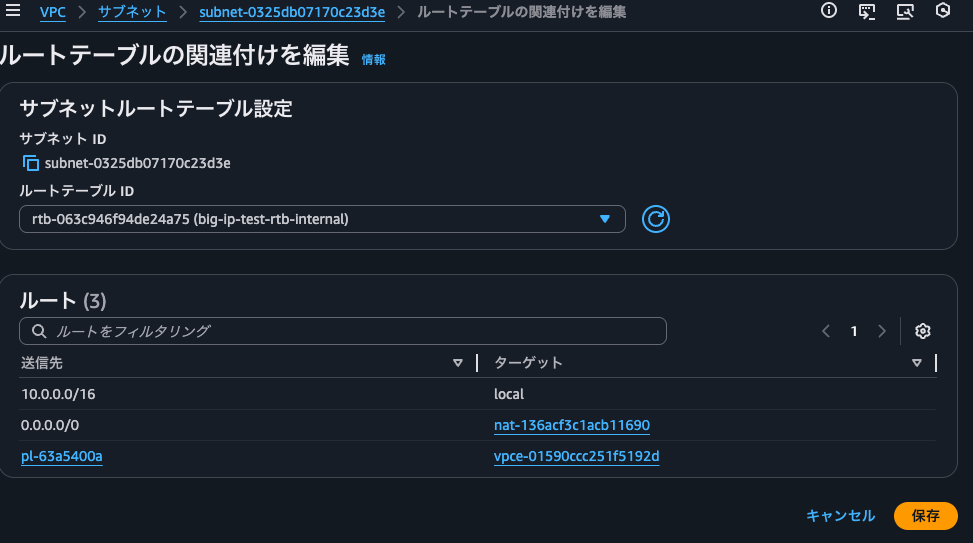Viewport: 973px width, 543px height.
Task: Click the hexagon settings icon in top bar
Action: (x=943, y=11)
